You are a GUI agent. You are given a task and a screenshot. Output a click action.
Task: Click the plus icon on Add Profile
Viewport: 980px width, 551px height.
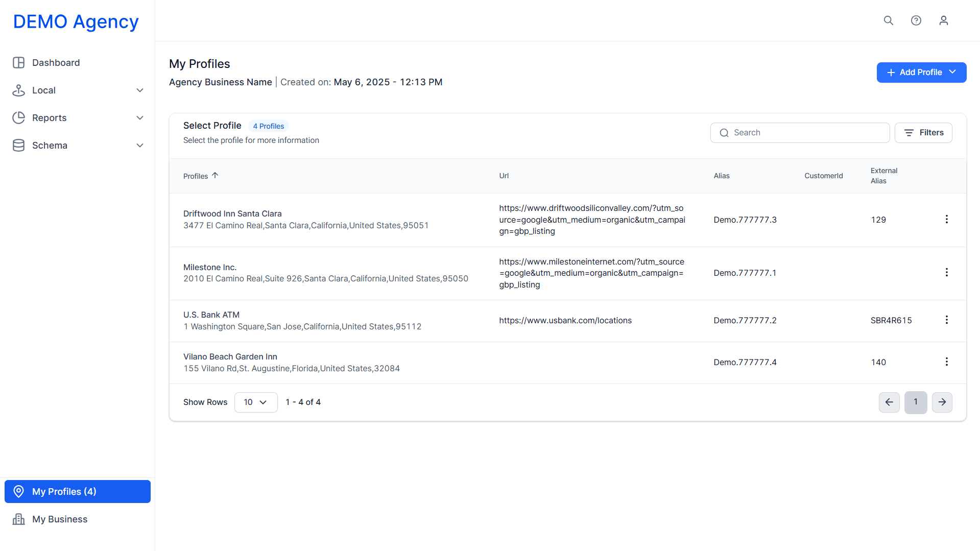(891, 73)
